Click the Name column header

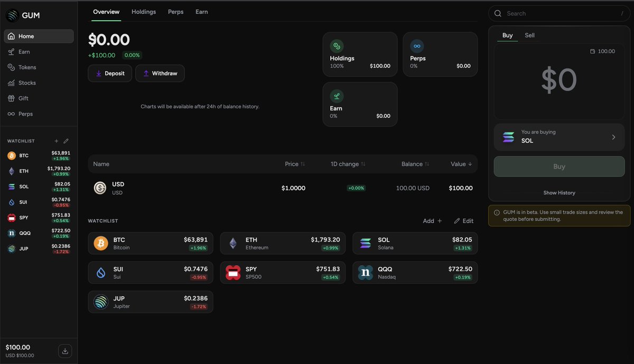pyautogui.click(x=101, y=164)
